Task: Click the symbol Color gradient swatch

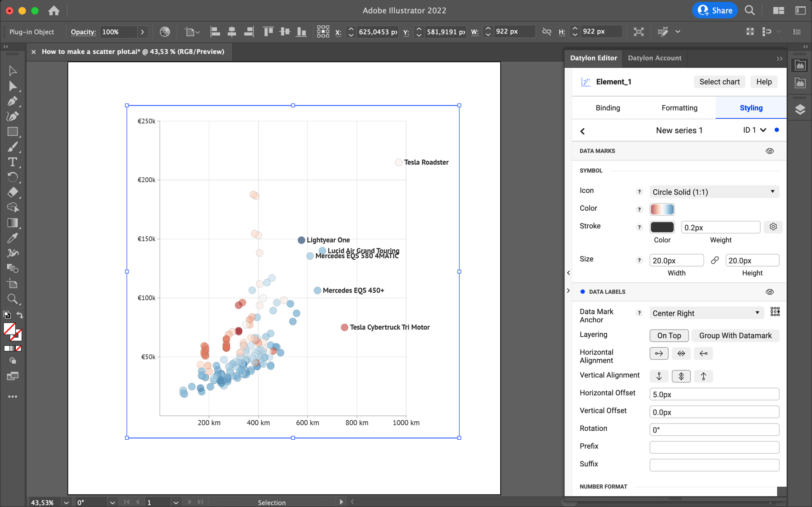Action: pyautogui.click(x=662, y=209)
